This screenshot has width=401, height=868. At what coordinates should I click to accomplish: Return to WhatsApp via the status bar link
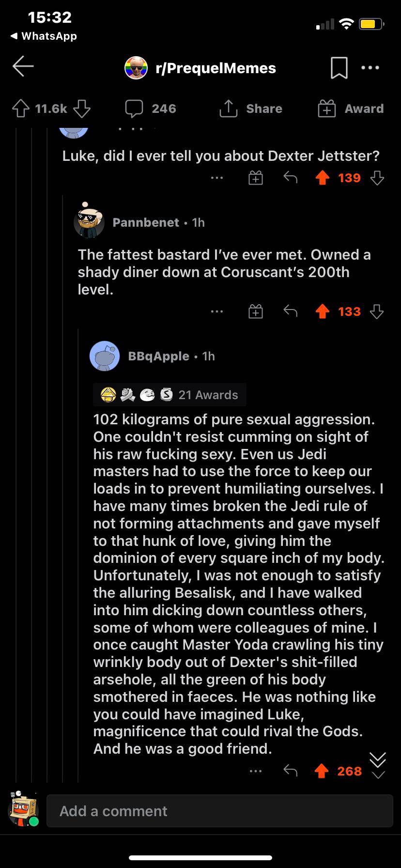point(44,36)
